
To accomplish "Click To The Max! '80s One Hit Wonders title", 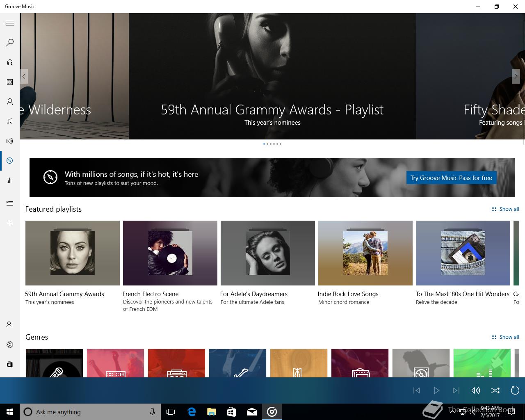I will click(x=462, y=294).
